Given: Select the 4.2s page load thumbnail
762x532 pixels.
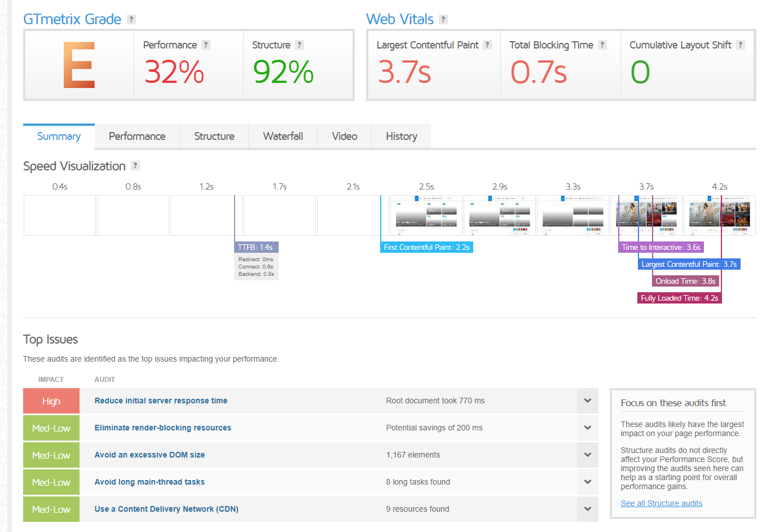Looking at the screenshot, I should coord(720,216).
